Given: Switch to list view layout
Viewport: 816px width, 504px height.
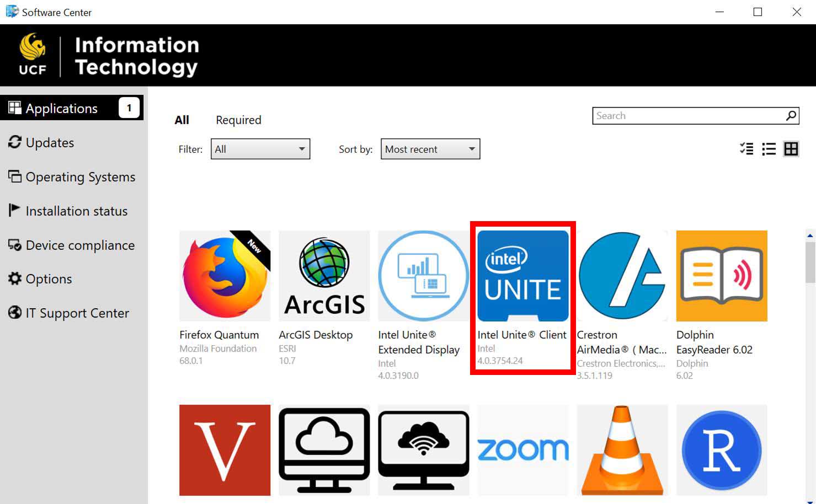Looking at the screenshot, I should 769,149.
